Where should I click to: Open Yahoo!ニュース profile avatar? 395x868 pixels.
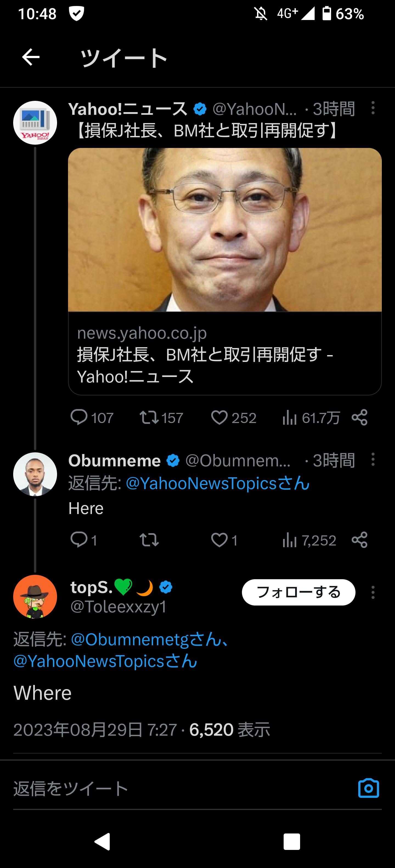(35, 123)
